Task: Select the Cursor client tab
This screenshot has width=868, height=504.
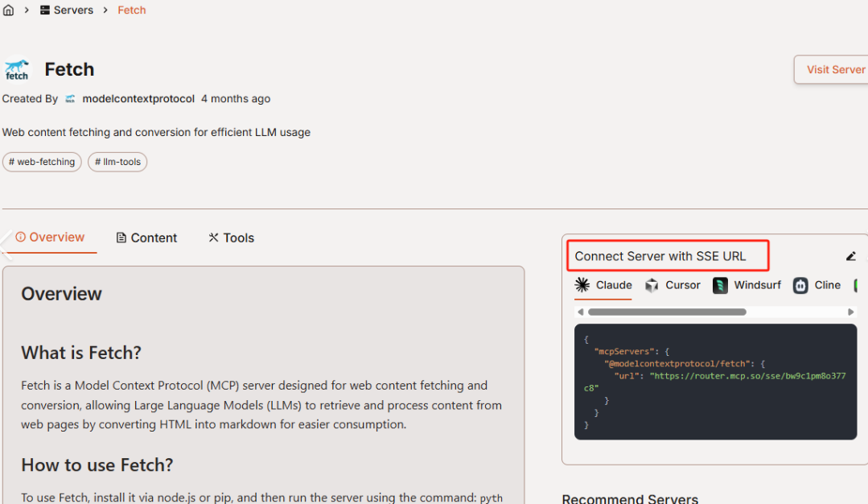Action: coord(673,285)
